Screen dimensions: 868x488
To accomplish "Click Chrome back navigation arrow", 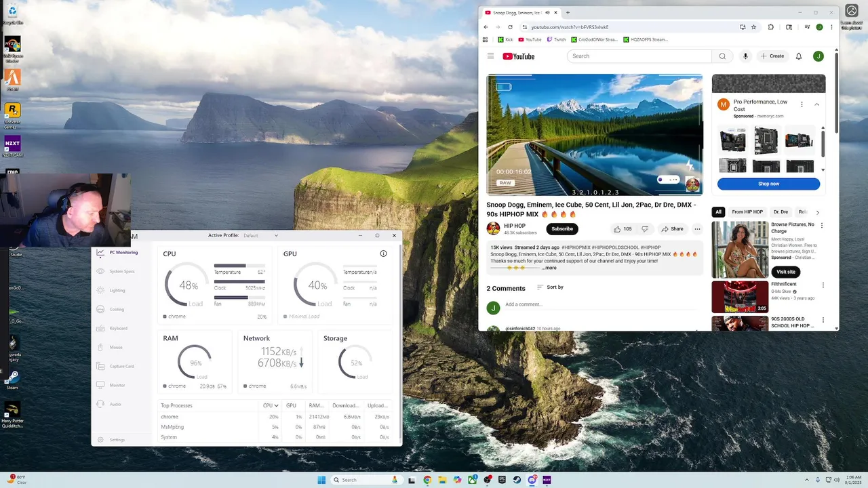I will coord(486,27).
